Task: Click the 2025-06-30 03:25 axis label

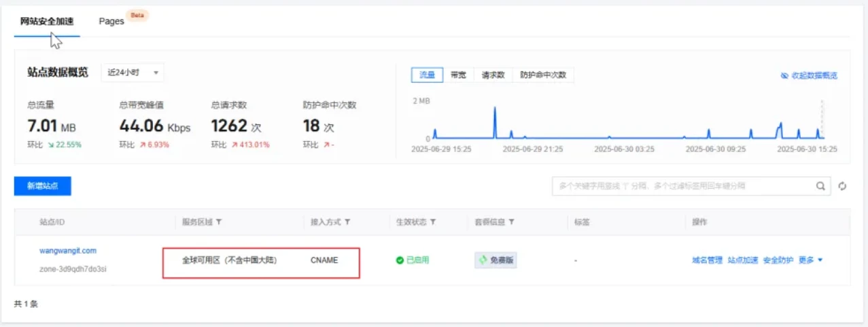Action: [x=623, y=148]
